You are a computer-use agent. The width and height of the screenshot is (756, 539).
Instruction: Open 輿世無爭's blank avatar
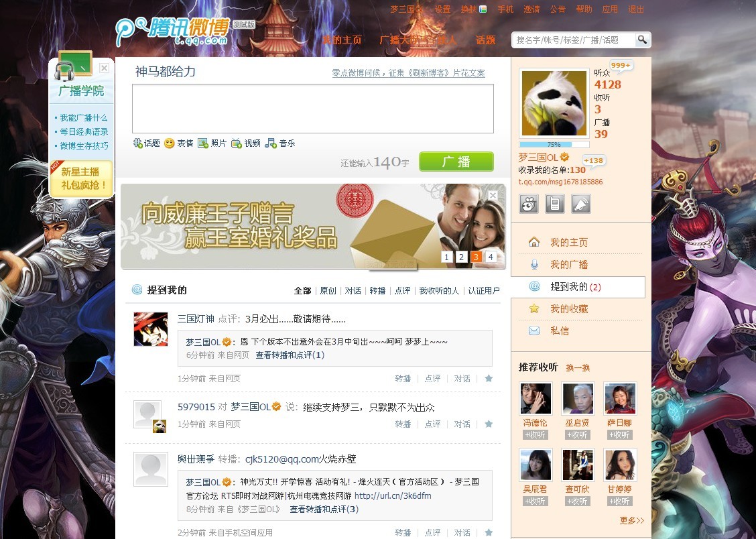[150, 469]
